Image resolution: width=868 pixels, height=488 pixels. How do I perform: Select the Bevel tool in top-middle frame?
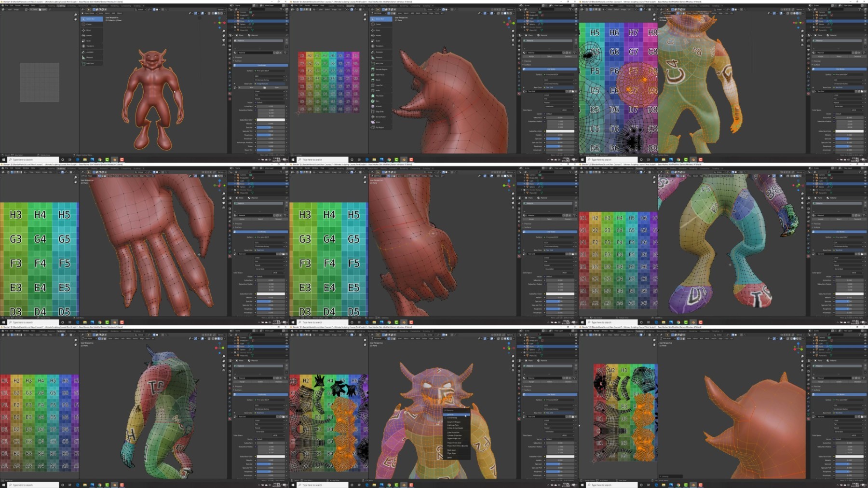coord(381,80)
